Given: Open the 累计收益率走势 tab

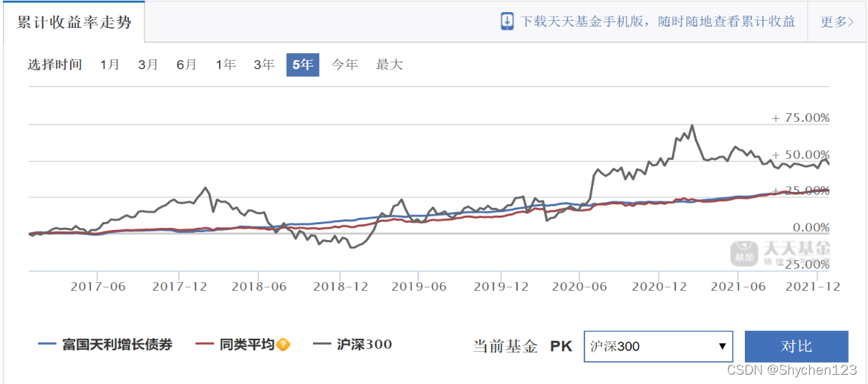Looking at the screenshot, I should [74, 22].
